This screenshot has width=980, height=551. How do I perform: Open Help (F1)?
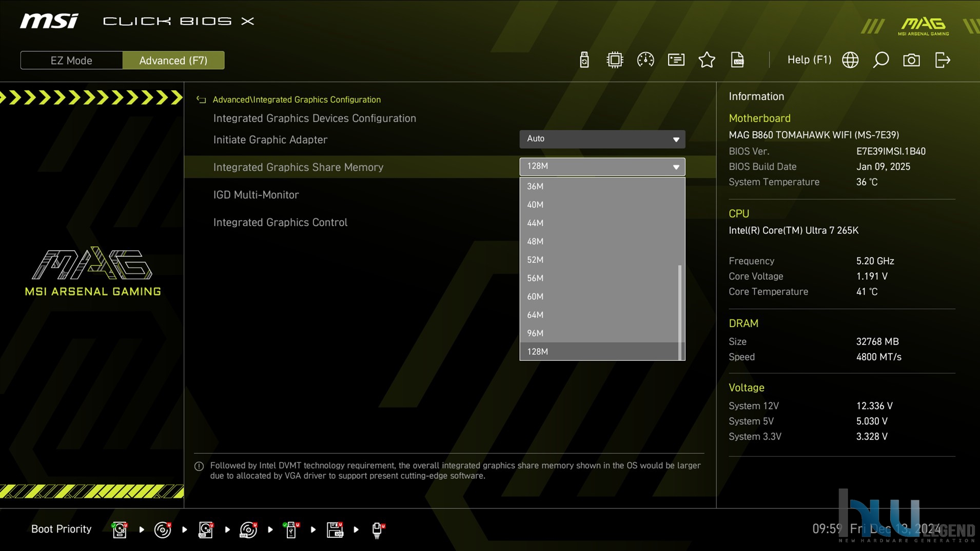(x=809, y=60)
